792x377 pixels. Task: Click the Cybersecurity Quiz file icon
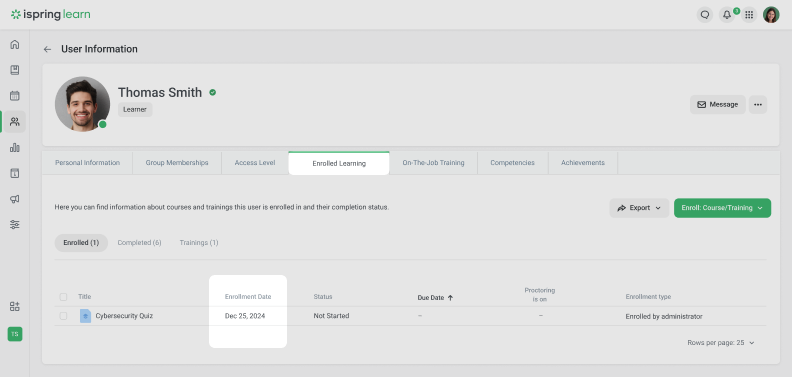(x=85, y=316)
